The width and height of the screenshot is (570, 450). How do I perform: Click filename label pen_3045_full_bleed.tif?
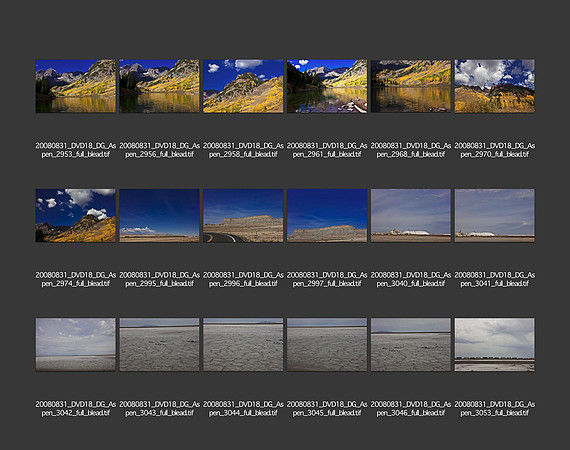(x=327, y=413)
